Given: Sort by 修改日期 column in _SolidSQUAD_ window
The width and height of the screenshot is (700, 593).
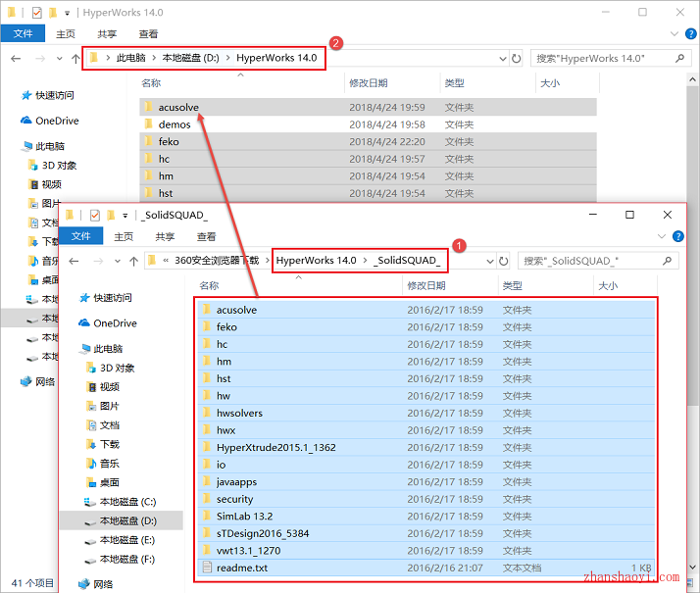Looking at the screenshot, I should [x=426, y=285].
